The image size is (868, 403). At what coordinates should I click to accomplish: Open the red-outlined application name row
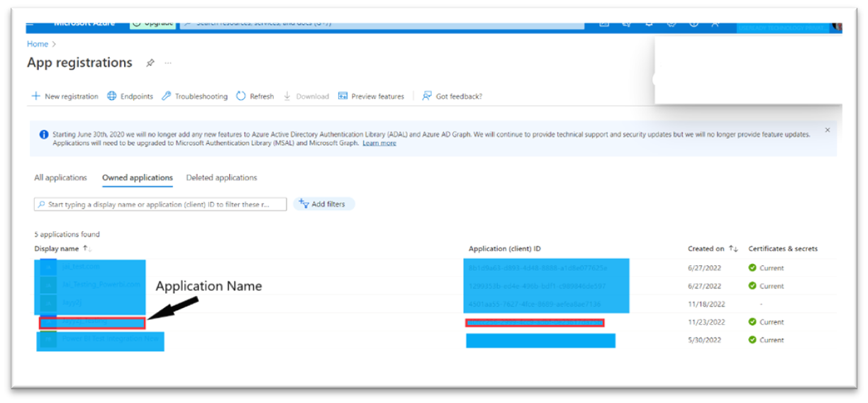point(92,323)
